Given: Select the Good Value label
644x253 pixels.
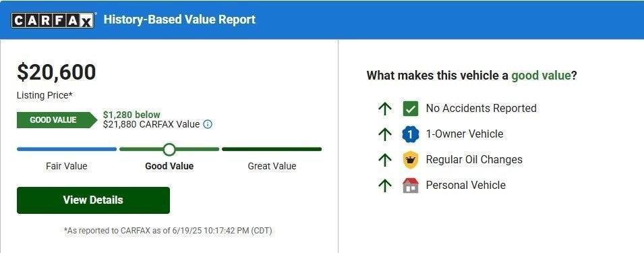Looking at the screenshot, I should pyautogui.click(x=169, y=166).
